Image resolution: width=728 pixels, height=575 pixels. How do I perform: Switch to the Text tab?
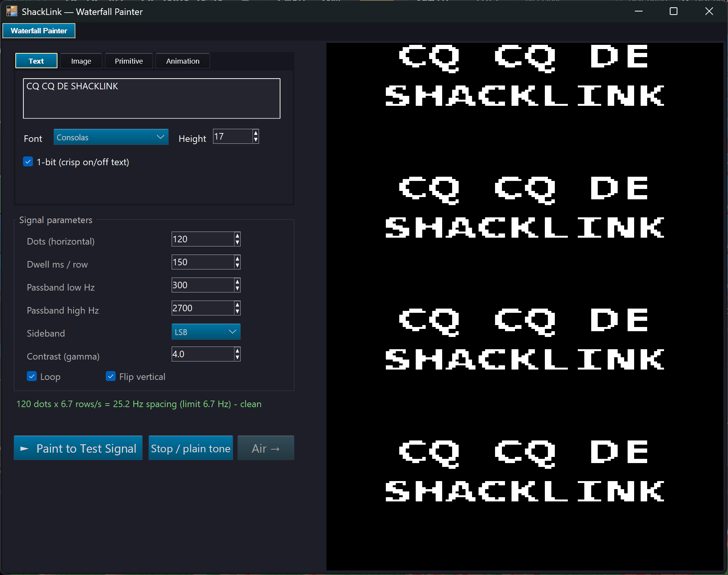36,61
